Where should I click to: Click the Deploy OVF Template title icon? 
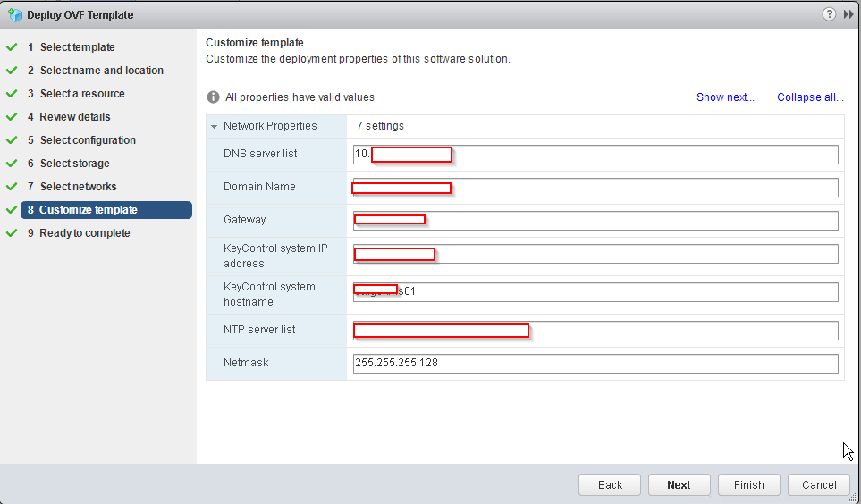tap(14, 14)
